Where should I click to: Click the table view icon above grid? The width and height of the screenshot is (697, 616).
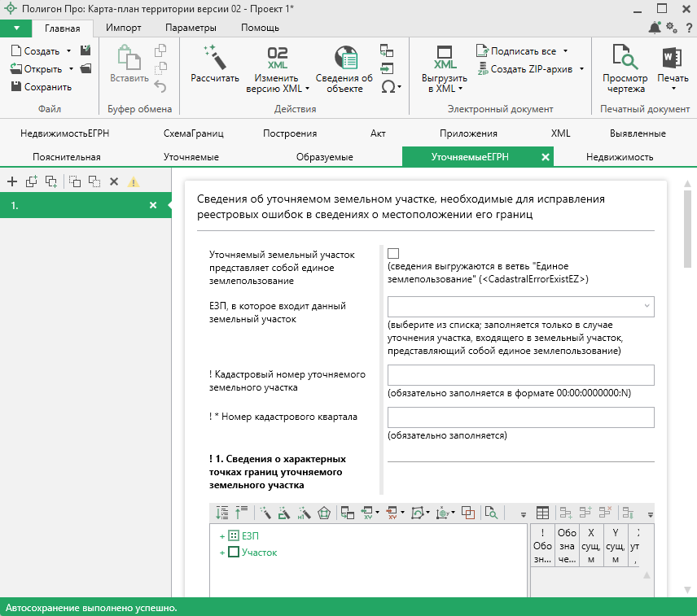coord(542,513)
